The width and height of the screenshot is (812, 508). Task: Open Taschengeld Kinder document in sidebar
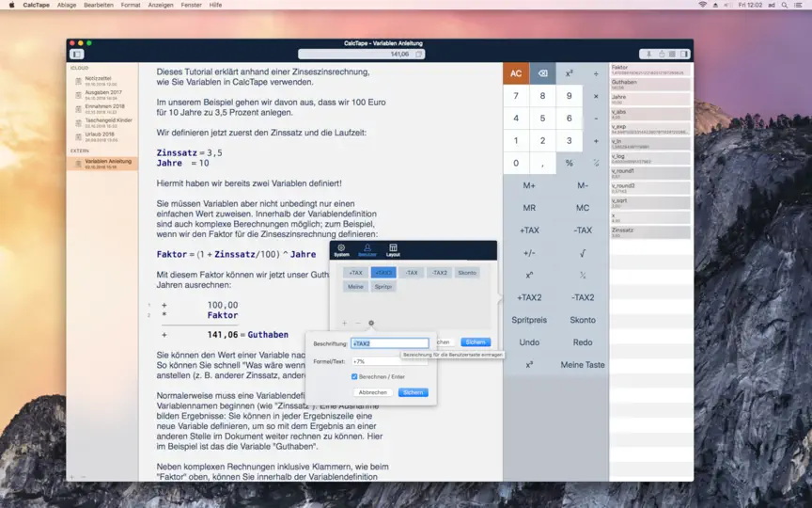click(x=102, y=123)
